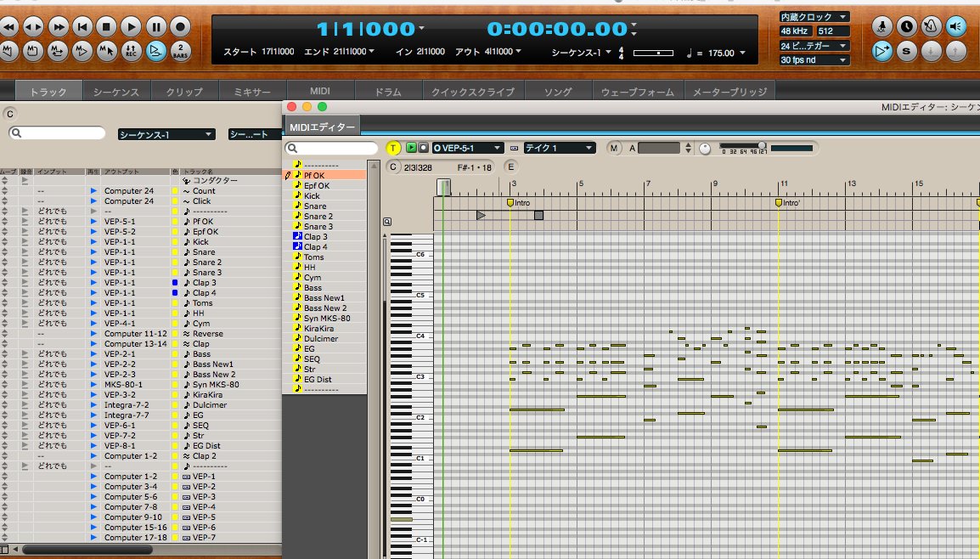The height and width of the screenshot is (559, 980).
Task: Click the Clap 3 blue note icon in editor list
Action: click(297, 236)
